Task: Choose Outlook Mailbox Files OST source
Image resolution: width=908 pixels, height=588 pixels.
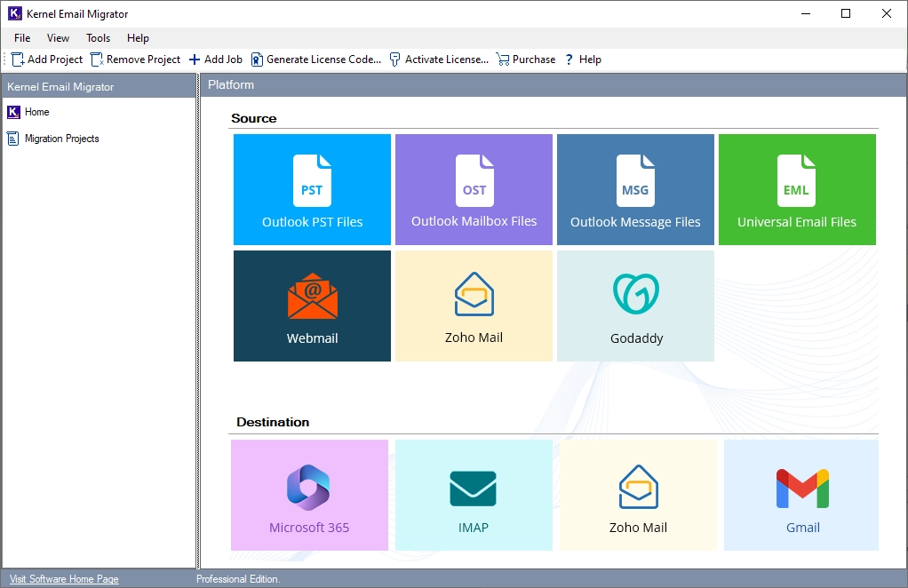Action: (474, 189)
